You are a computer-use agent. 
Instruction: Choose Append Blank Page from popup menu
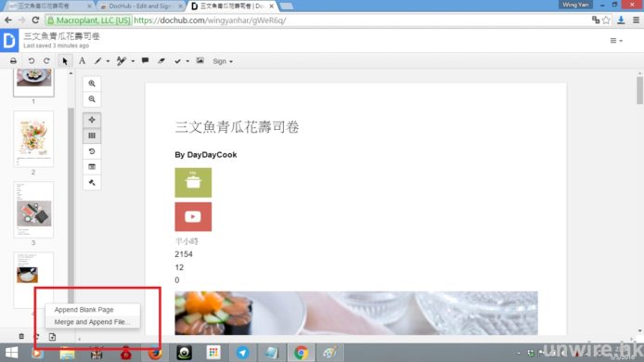point(84,310)
